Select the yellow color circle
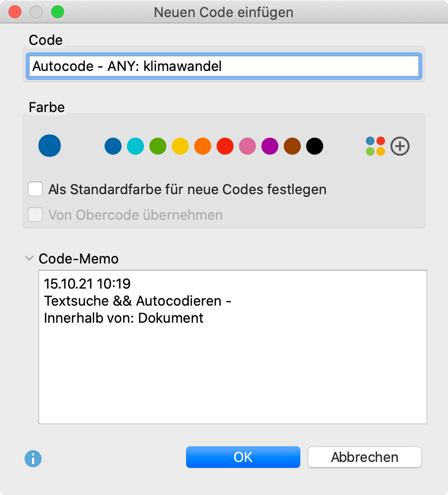This screenshot has height=495, width=448. pos(180,146)
